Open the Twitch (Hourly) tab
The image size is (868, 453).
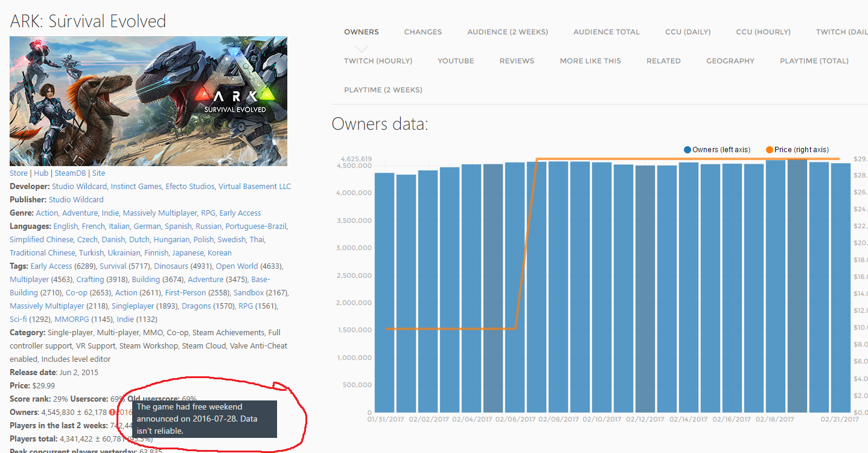coord(378,61)
